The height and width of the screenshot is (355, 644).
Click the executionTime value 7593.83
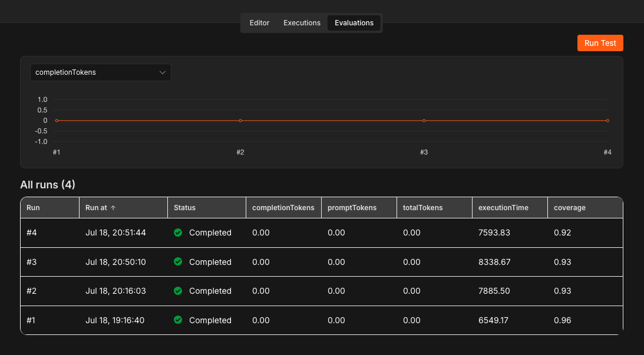tap(494, 233)
